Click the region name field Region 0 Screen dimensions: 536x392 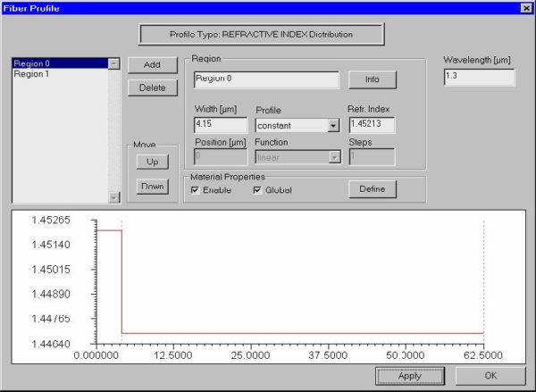[266, 79]
